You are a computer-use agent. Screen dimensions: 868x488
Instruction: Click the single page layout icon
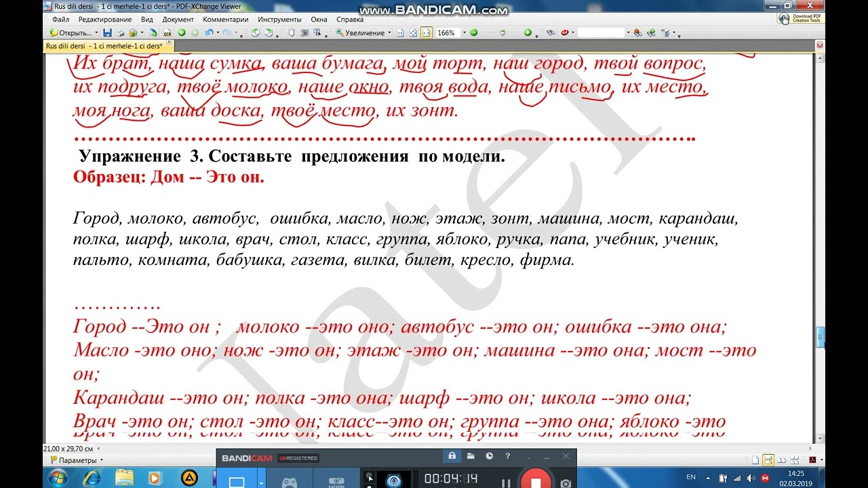pyautogui.click(x=754, y=460)
